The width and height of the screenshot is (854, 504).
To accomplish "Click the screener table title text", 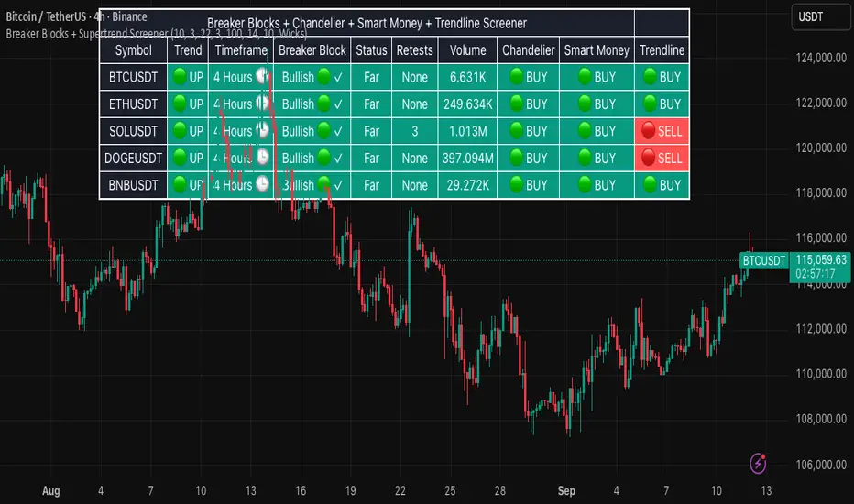I will point(367,24).
